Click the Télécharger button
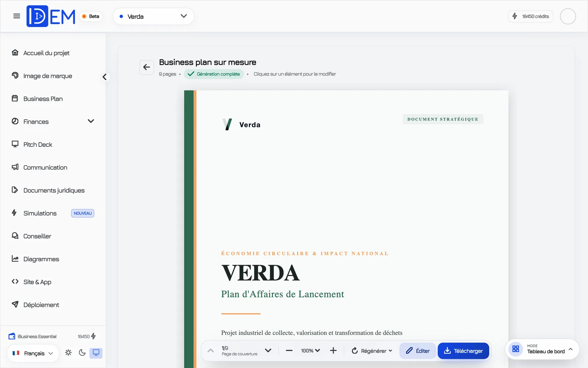588x368 pixels. pyautogui.click(x=463, y=351)
